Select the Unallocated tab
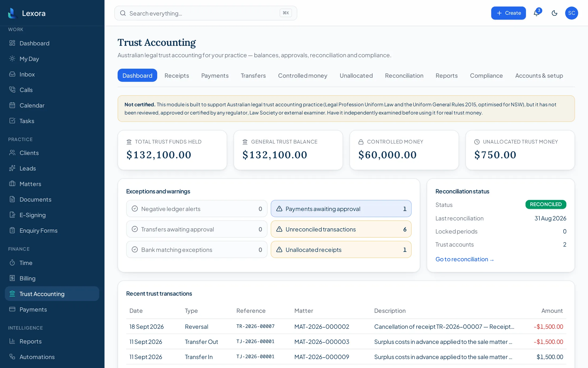 (x=356, y=75)
